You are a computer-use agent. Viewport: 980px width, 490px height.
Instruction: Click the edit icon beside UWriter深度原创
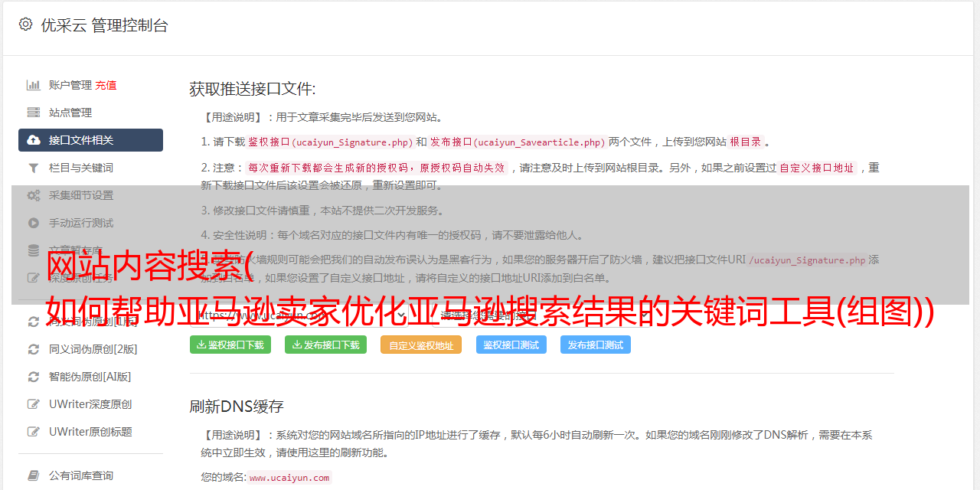pos(34,404)
